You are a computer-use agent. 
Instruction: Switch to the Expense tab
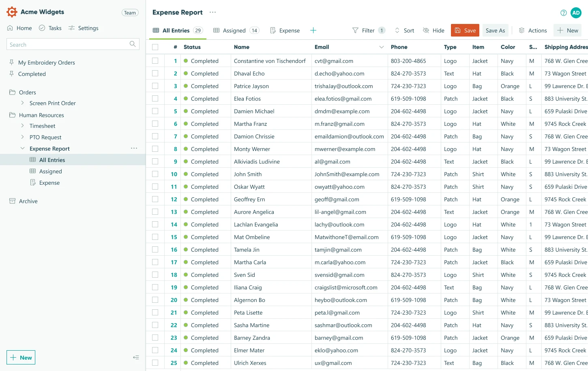coord(285,30)
